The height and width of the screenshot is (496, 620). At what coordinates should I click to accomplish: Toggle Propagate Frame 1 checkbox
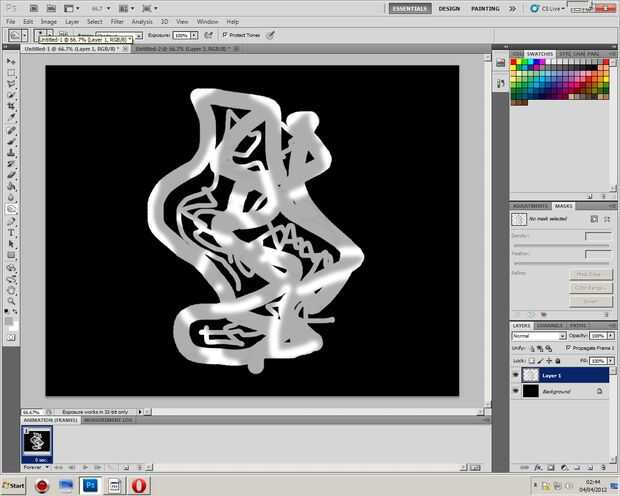click(568, 348)
